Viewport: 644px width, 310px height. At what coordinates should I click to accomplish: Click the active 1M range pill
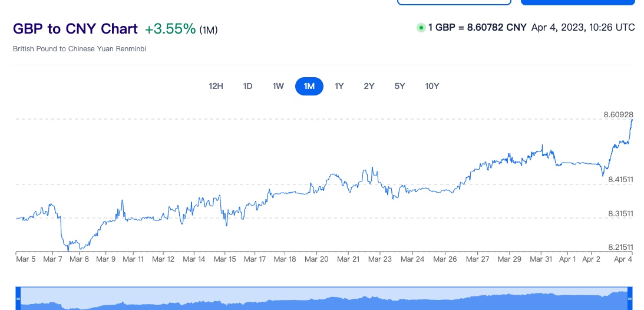pos(309,86)
